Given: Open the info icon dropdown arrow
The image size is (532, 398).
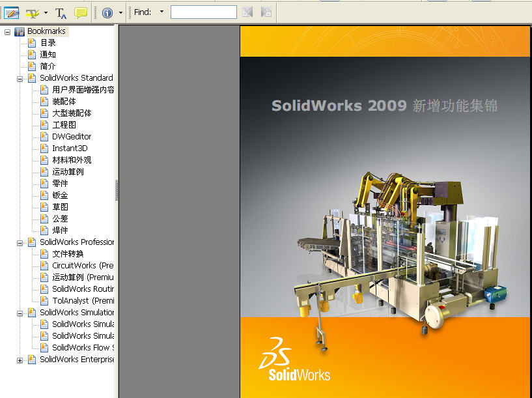Looking at the screenshot, I should pos(120,13).
